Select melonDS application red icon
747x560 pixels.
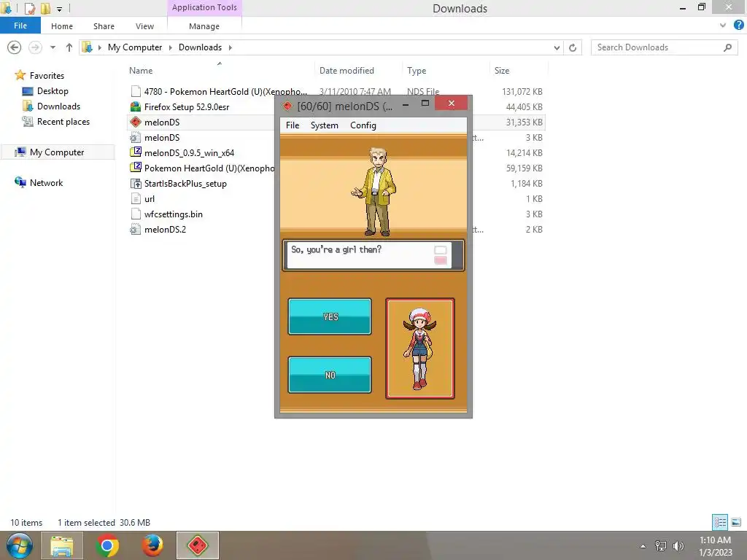click(136, 122)
